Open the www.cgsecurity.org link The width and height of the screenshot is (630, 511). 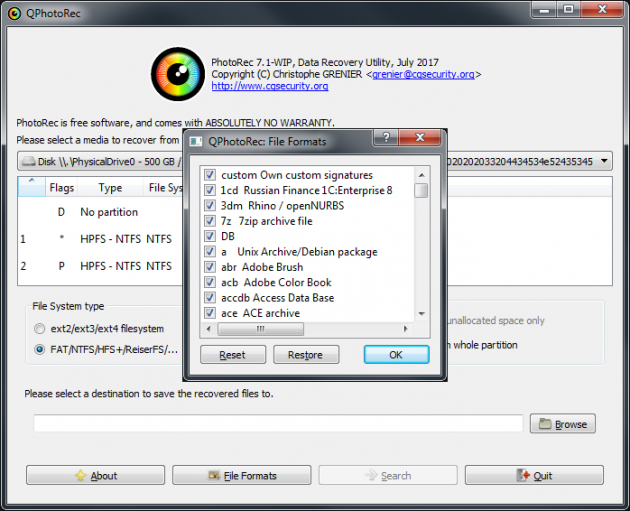tap(270, 86)
